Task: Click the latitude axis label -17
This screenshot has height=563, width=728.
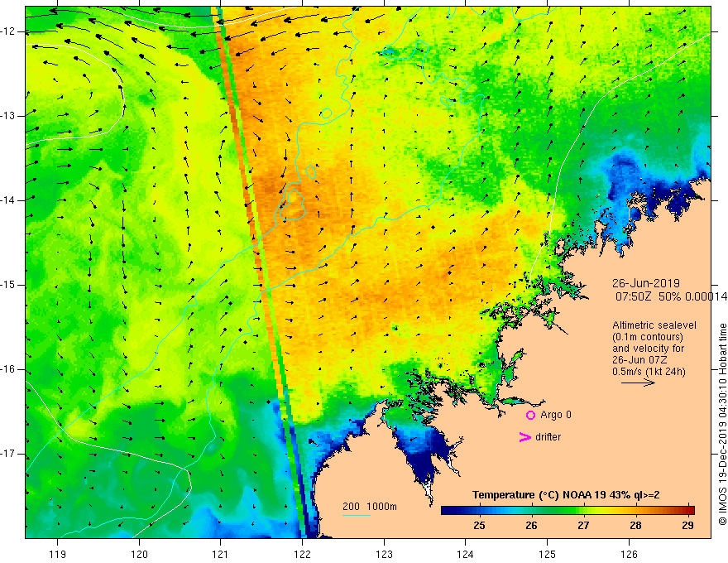Action: (9, 454)
